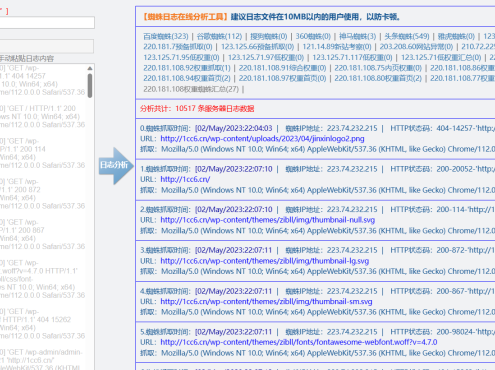The width and height of the screenshot is (495, 370).
Task: Select the 220.181.108.94权重首页(2) link
Action: [x=187, y=78]
